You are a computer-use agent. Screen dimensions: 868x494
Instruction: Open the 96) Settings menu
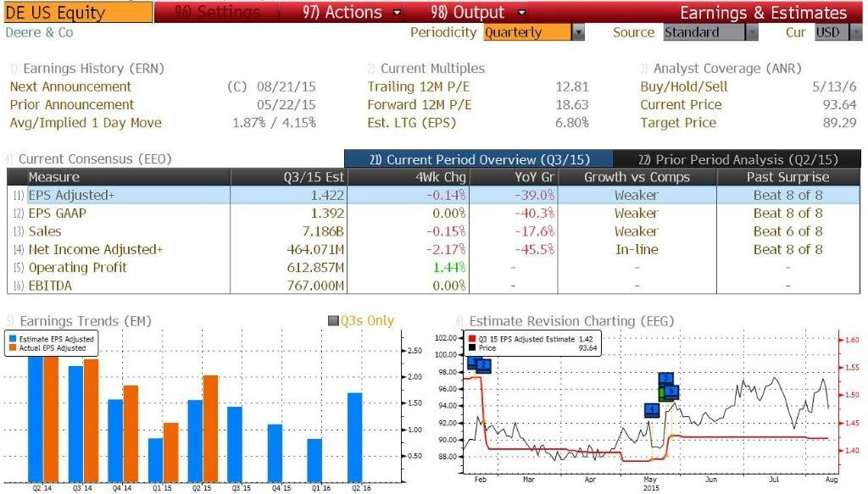218,12
